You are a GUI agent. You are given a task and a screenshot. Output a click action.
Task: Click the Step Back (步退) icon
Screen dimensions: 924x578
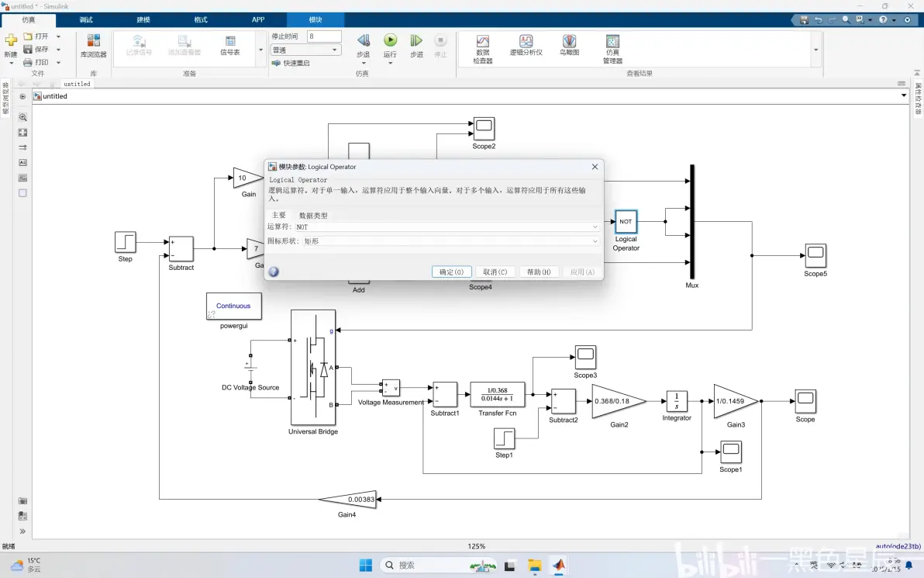(364, 40)
